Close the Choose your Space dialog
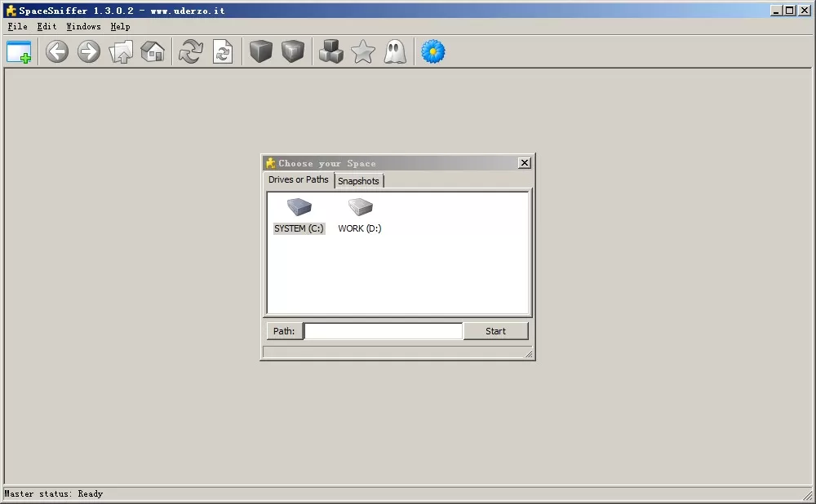This screenshot has width=816, height=504. pos(525,163)
